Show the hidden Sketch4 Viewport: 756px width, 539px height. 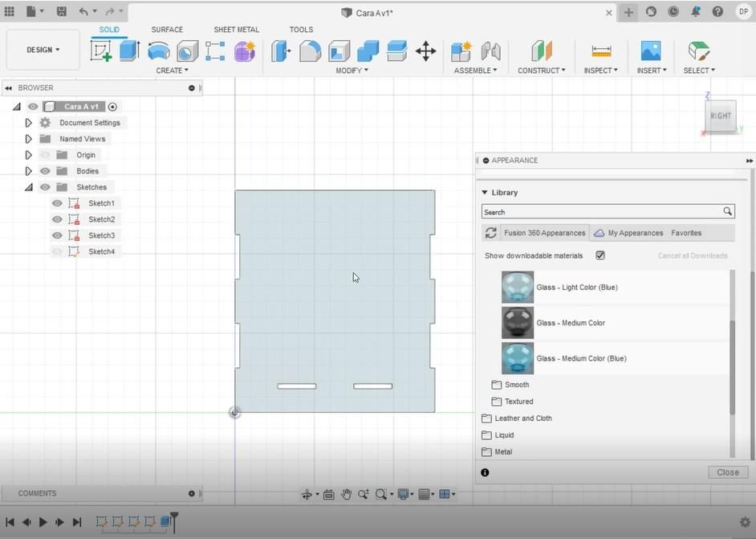(57, 251)
